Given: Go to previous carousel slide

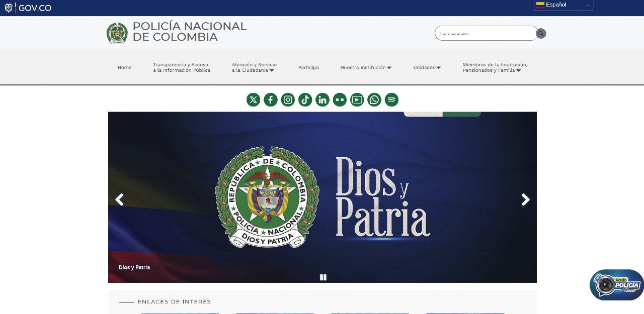Looking at the screenshot, I should (x=119, y=199).
